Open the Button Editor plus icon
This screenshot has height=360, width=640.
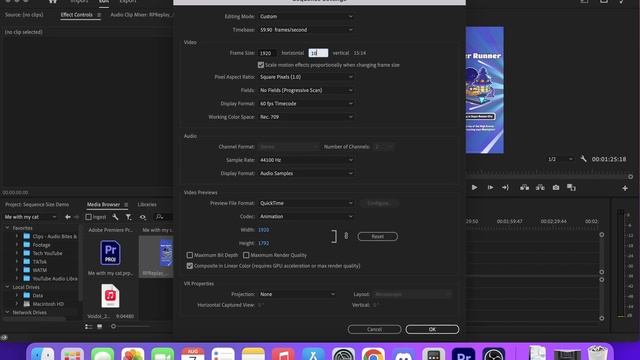coord(625,188)
